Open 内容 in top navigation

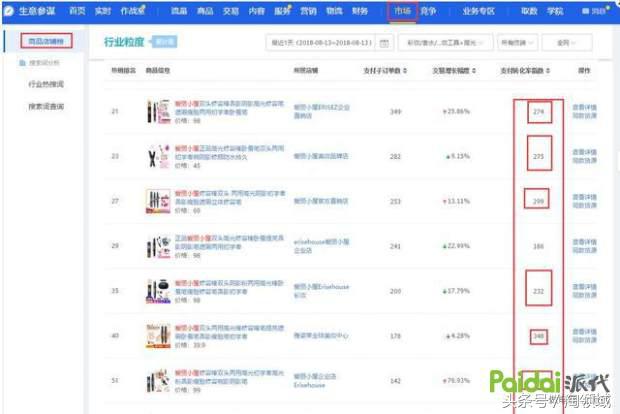tap(257, 11)
